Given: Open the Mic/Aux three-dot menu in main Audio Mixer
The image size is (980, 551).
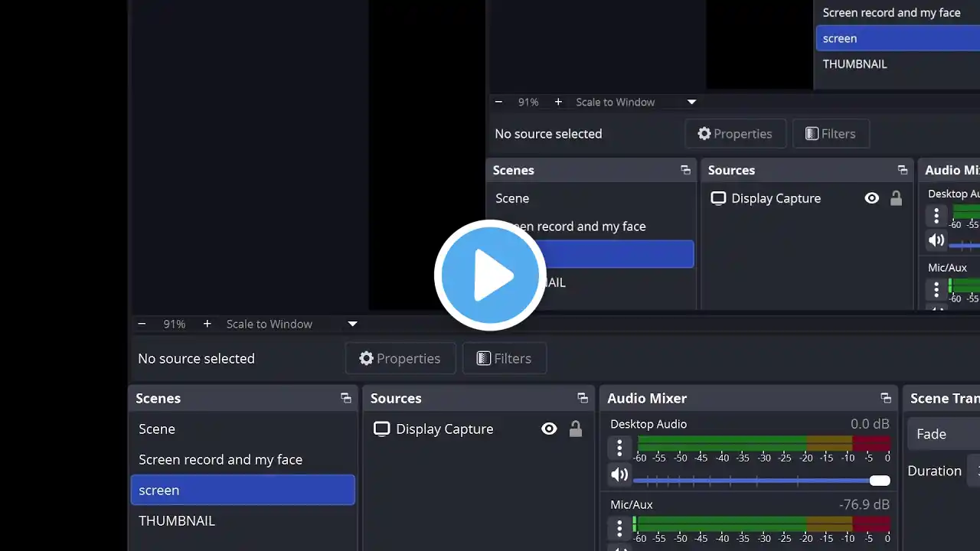Looking at the screenshot, I should pos(619,528).
